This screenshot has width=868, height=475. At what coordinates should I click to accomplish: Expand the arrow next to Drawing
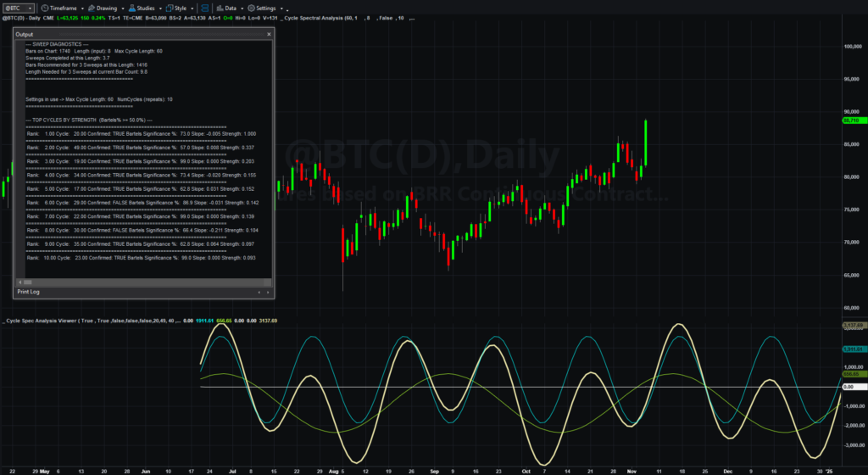[122, 8]
